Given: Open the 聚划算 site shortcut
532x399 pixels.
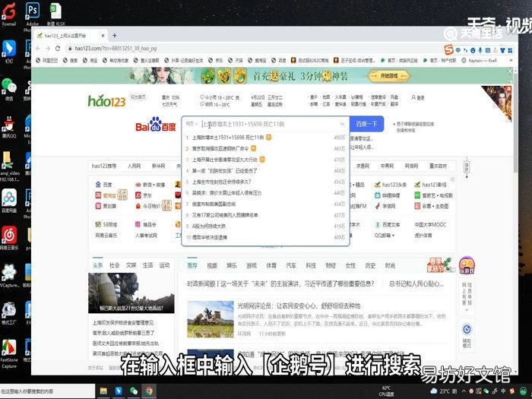Looking at the screenshot, I should [x=104, y=206].
